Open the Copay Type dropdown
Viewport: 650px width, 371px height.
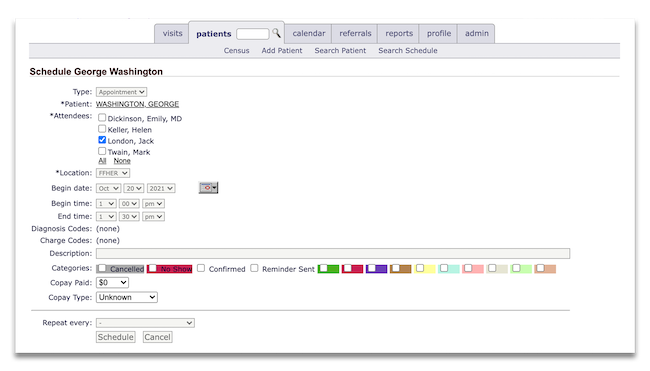pos(127,297)
